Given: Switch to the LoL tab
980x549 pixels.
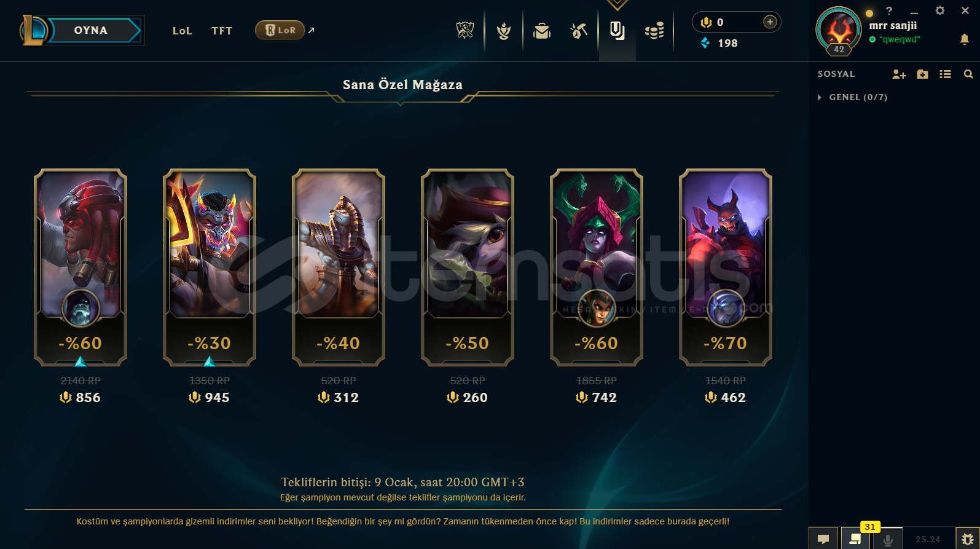Looking at the screenshot, I should [182, 31].
